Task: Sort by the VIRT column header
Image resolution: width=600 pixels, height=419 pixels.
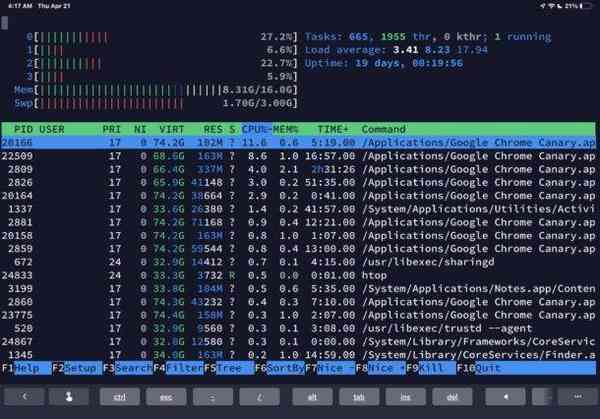Action: (171, 129)
